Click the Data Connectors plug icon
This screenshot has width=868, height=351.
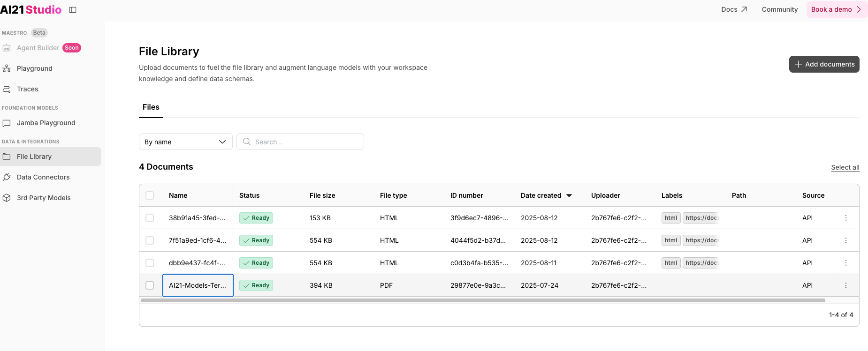tap(7, 177)
